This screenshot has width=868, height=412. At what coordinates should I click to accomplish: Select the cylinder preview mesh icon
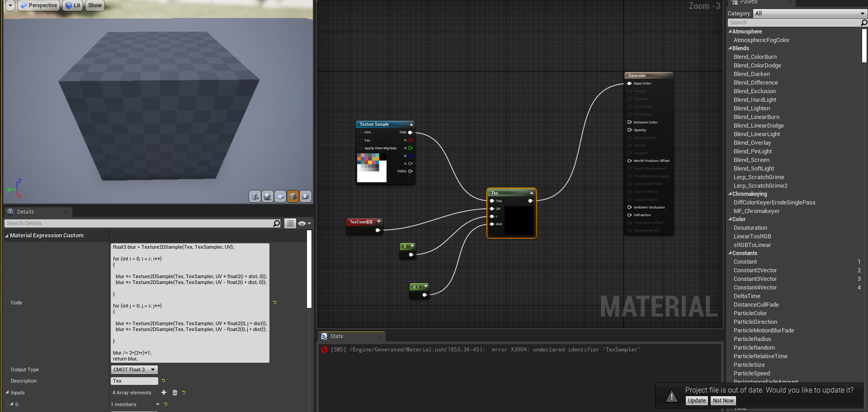[255, 196]
